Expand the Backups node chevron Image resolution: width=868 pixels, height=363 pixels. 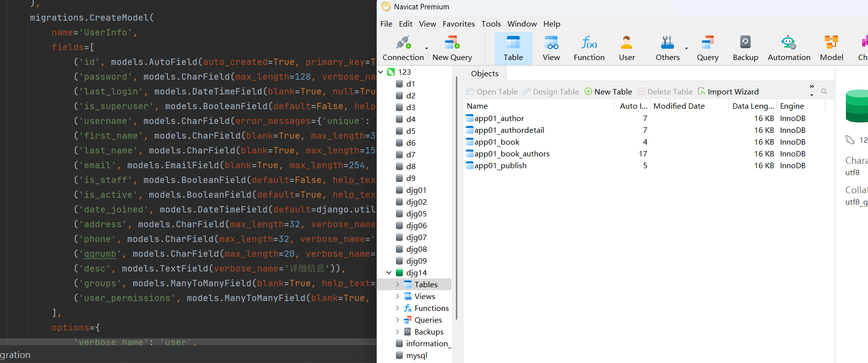(x=397, y=332)
